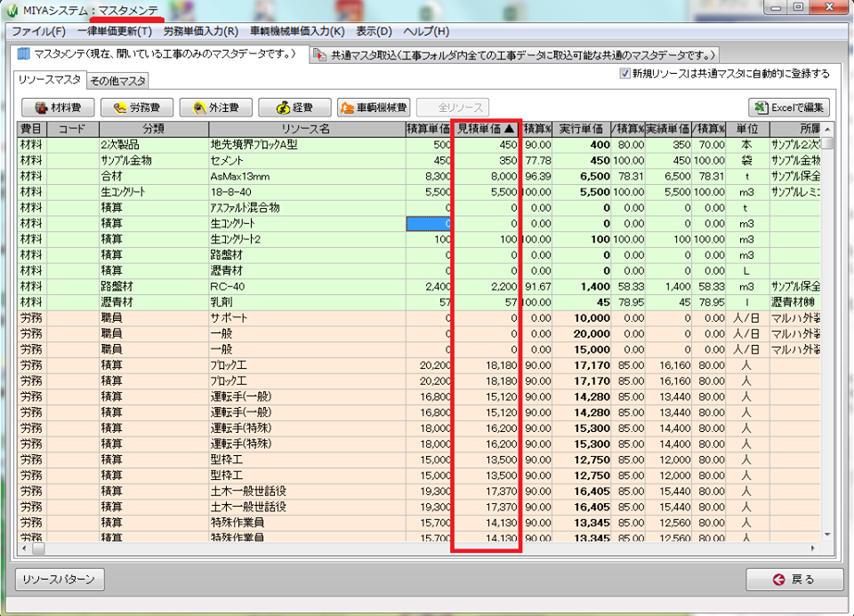Select the highlighted 積算単価 cell of 生コンクリート
This screenshot has width=854, height=616.
[x=429, y=224]
